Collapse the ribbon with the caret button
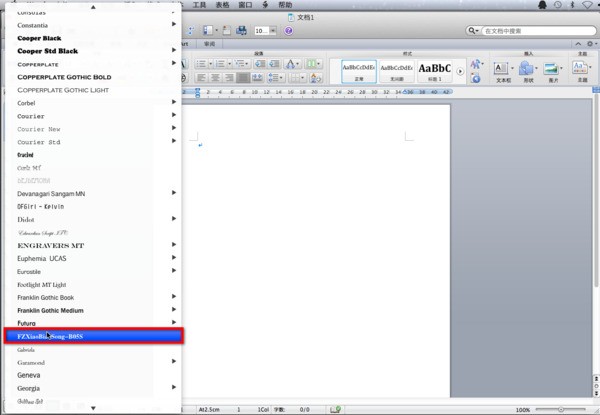Screen dimensions: 600x415 pyautogui.click(x=578, y=44)
